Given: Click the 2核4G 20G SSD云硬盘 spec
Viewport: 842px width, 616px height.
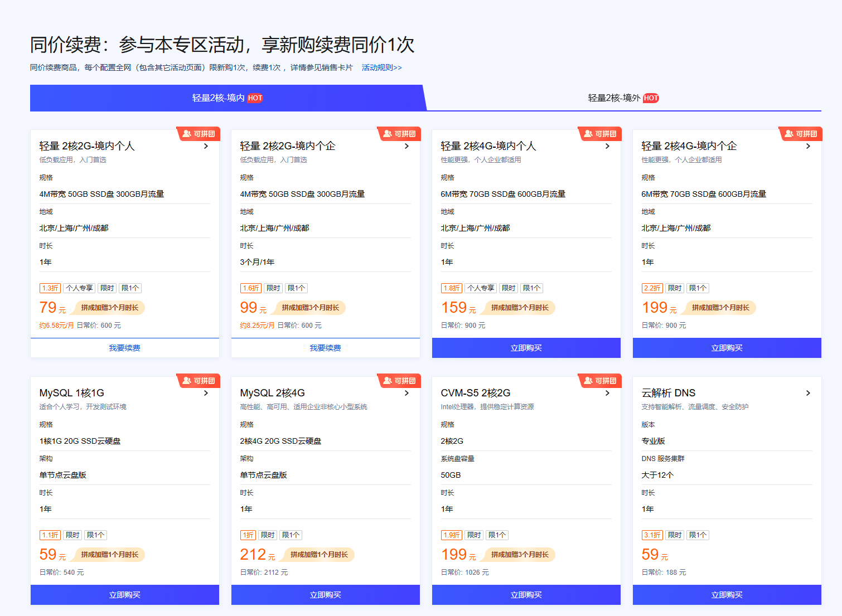Looking at the screenshot, I should 280,441.
